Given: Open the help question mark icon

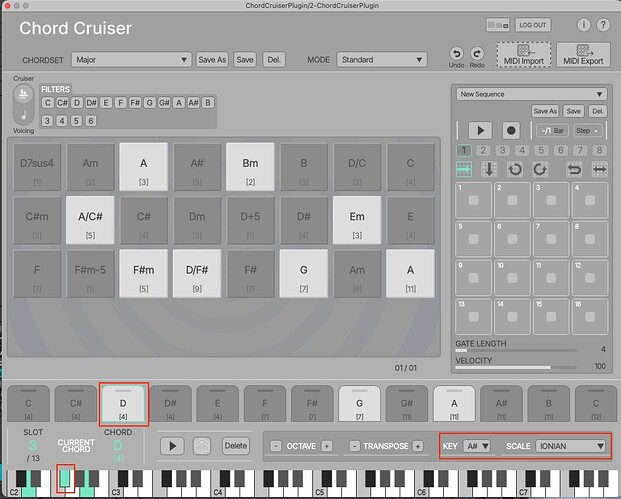Looking at the screenshot, I should pos(603,25).
